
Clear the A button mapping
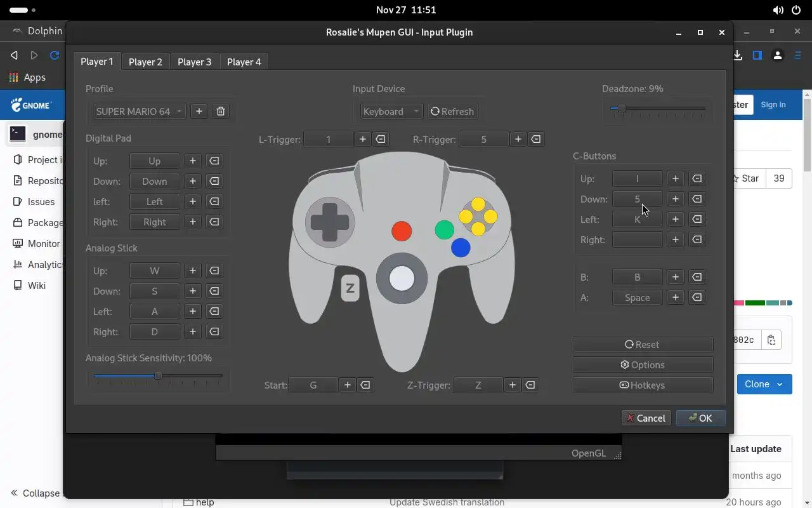point(697,297)
